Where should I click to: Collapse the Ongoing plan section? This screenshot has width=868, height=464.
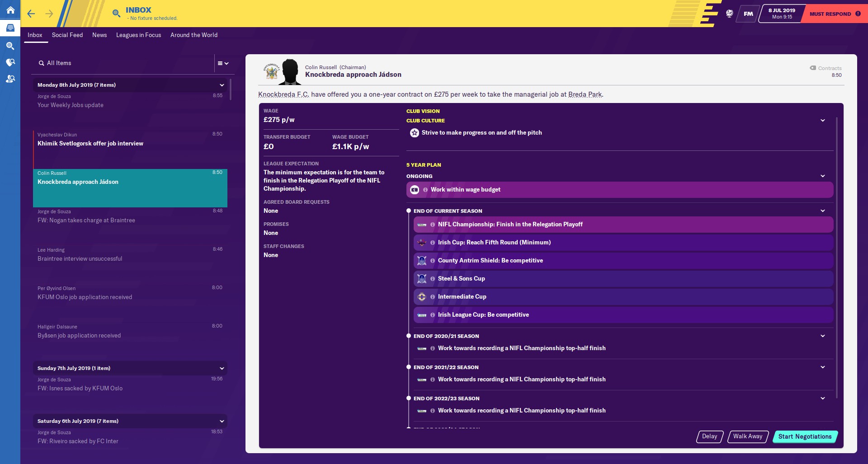click(823, 176)
